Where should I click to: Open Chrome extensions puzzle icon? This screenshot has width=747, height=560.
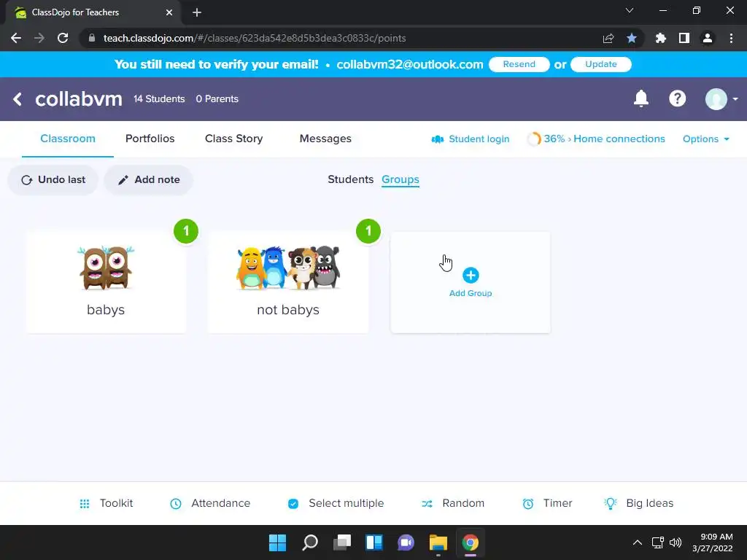click(661, 38)
